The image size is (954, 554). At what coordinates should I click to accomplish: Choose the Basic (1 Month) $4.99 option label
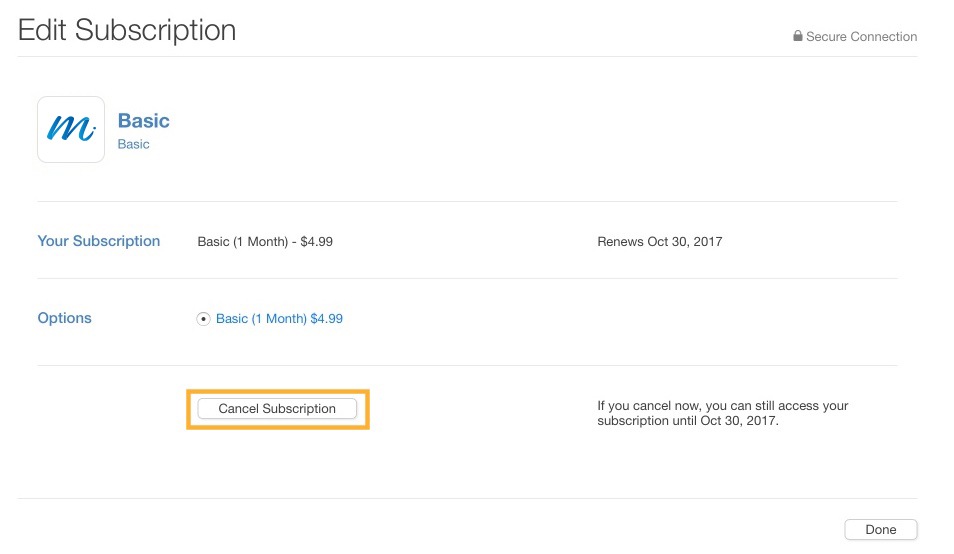(279, 319)
